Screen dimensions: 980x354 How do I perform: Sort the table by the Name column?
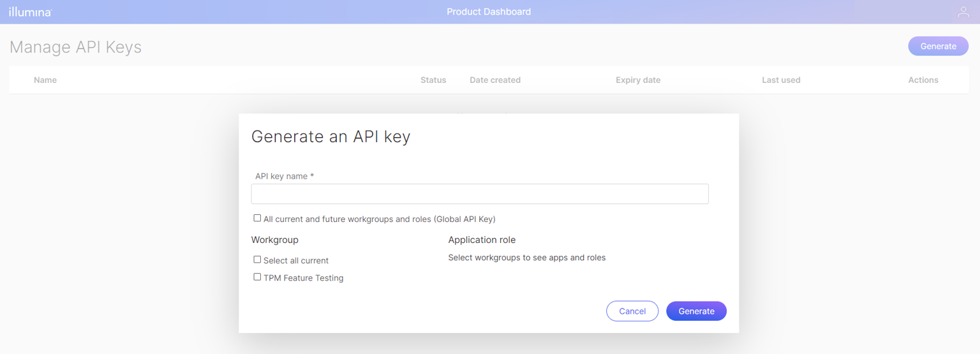45,80
